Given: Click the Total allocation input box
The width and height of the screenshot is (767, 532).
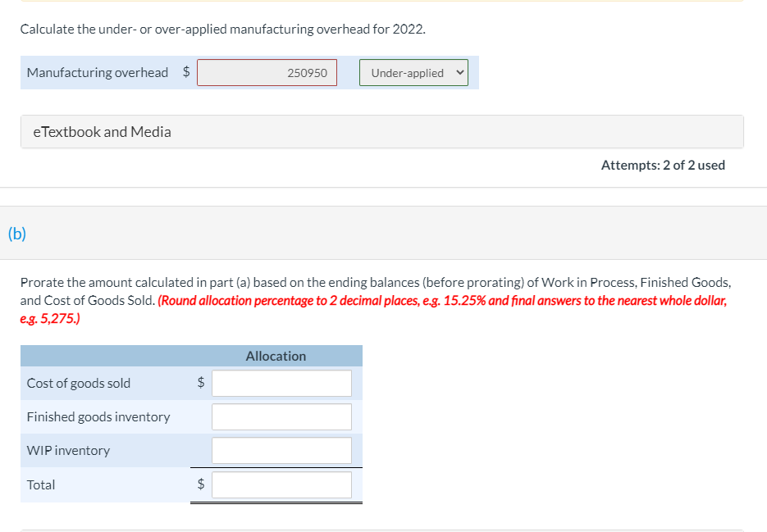Looking at the screenshot, I should pyautogui.click(x=281, y=484).
